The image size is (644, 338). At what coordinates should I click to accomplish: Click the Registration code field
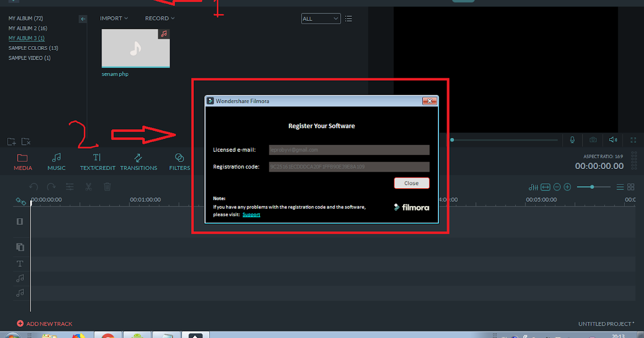[x=349, y=167]
